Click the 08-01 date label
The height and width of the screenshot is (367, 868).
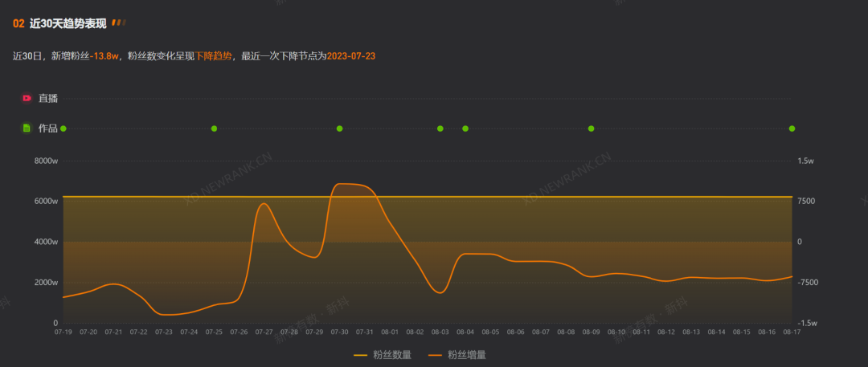[x=391, y=332]
